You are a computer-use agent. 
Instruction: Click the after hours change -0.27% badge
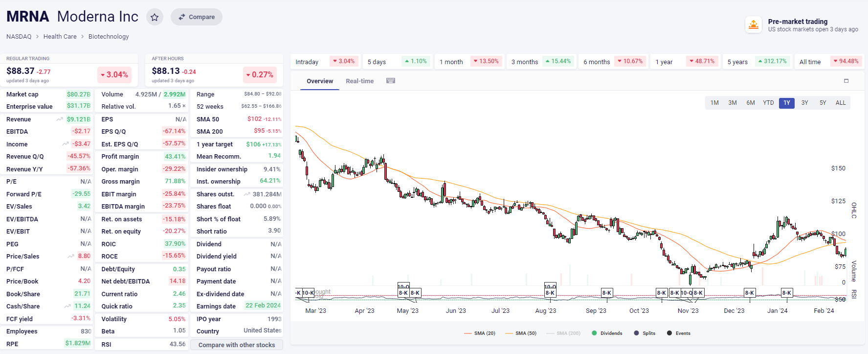pyautogui.click(x=260, y=75)
